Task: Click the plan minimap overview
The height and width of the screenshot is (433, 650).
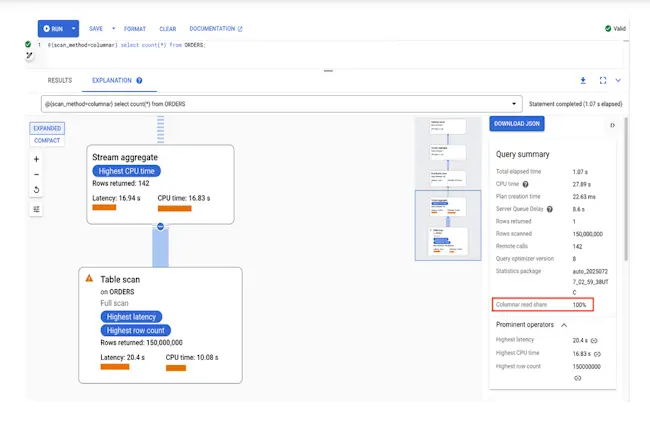Action: point(448,189)
